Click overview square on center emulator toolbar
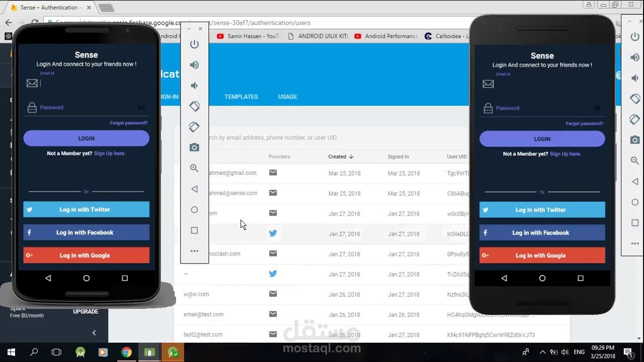The height and width of the screenshot is (362, 644). tap(194, 230)
